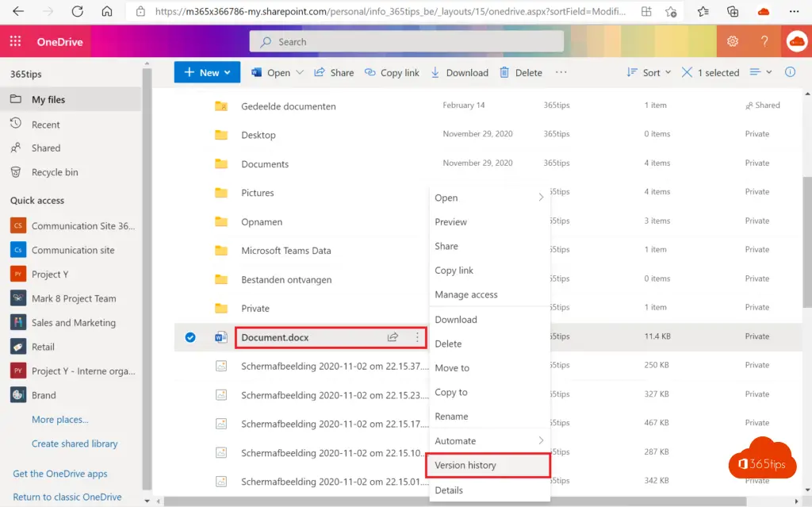The width and height of the screenshot is (812, 507).
Task: Open more actions dots on Document.docx
Action: tap(417, 337)
